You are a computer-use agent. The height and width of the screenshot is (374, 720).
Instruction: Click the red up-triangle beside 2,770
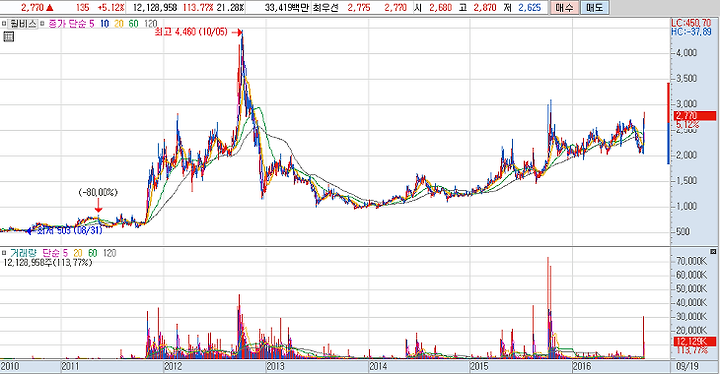click(50, 7)
